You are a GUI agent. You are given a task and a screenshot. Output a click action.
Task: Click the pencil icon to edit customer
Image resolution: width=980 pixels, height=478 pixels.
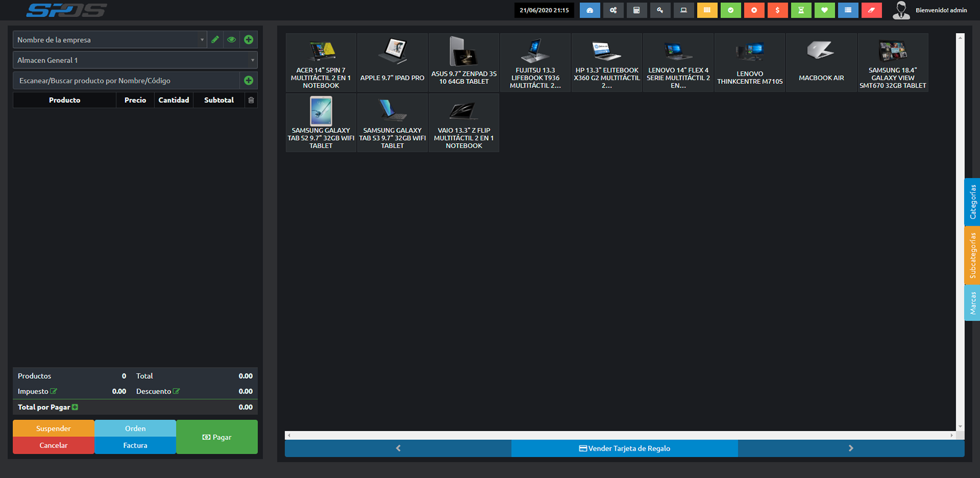point(215,40)
